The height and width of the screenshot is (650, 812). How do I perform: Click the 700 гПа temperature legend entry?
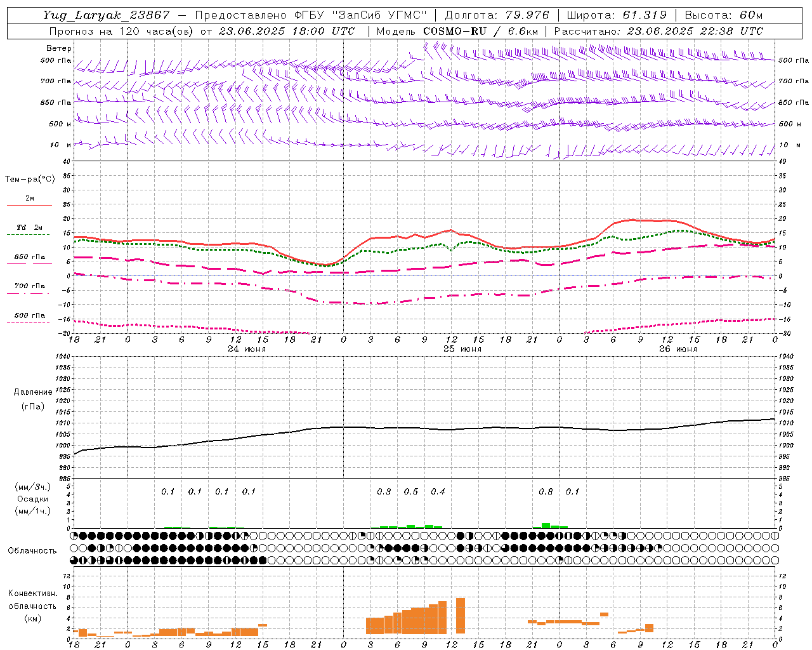[30, 286]
